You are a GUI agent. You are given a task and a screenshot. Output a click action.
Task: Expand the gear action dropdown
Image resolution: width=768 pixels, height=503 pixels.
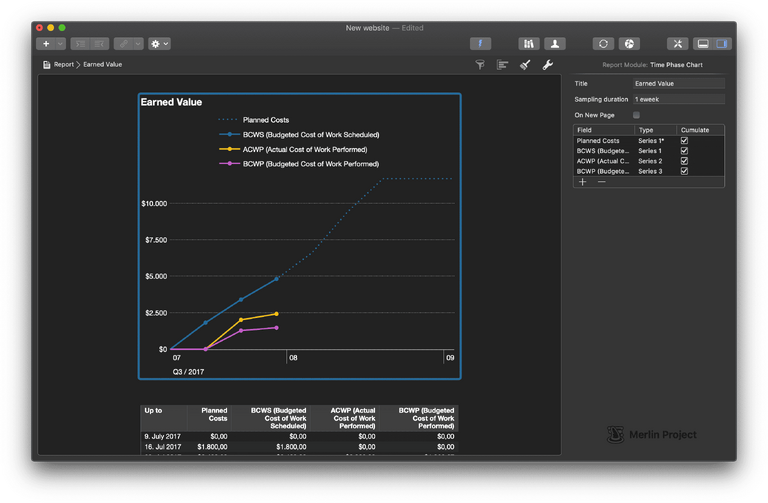159,44
